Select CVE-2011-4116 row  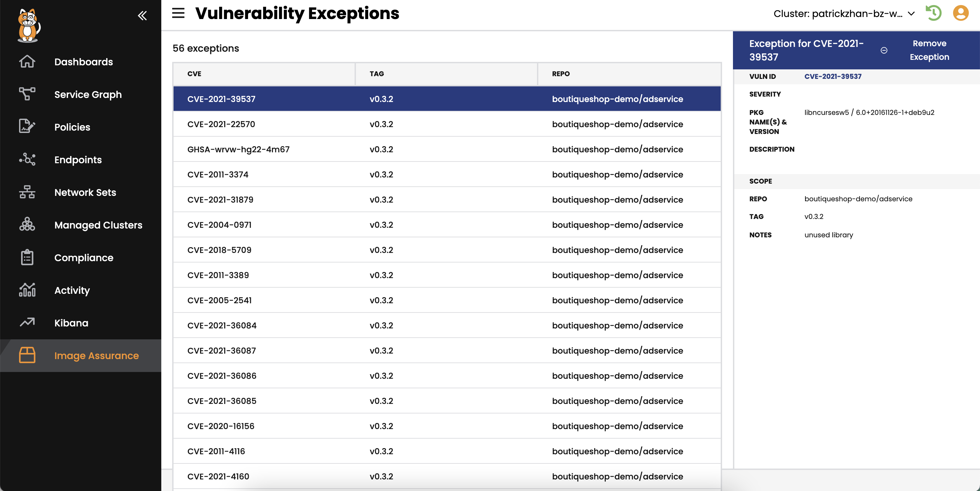pyautogui.click(x=447, y=451)
